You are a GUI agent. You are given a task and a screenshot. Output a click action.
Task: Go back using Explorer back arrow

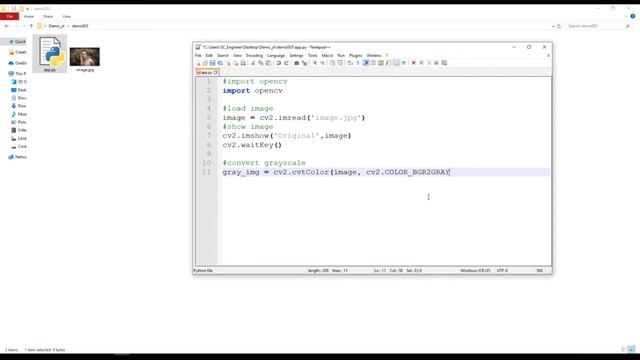tap(7, 26)
